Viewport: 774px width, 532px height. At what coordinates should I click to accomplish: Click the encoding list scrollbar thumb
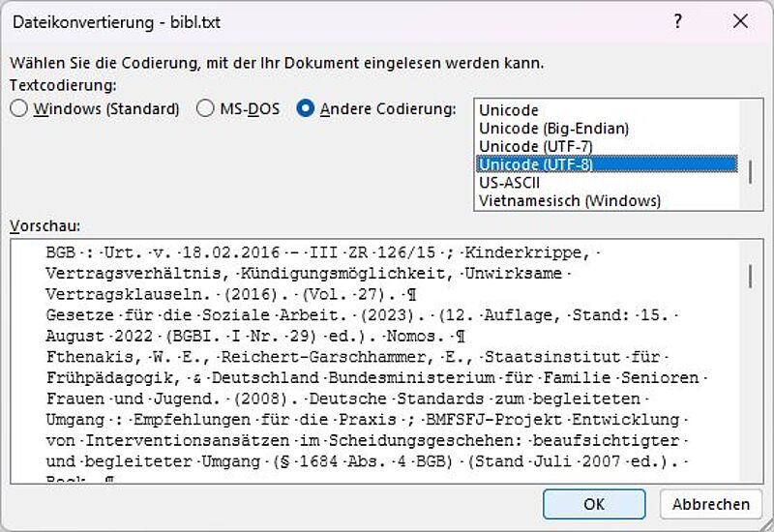tap(751, 172)
